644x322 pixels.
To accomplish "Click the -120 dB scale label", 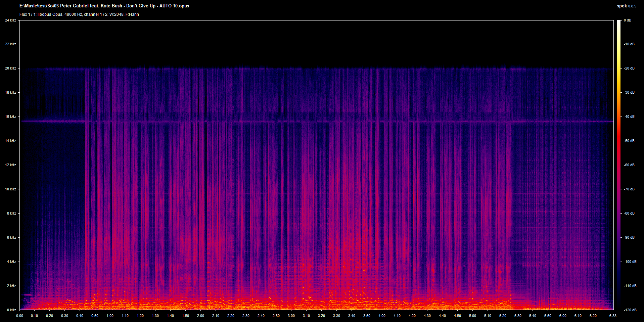I will (630, 310).
